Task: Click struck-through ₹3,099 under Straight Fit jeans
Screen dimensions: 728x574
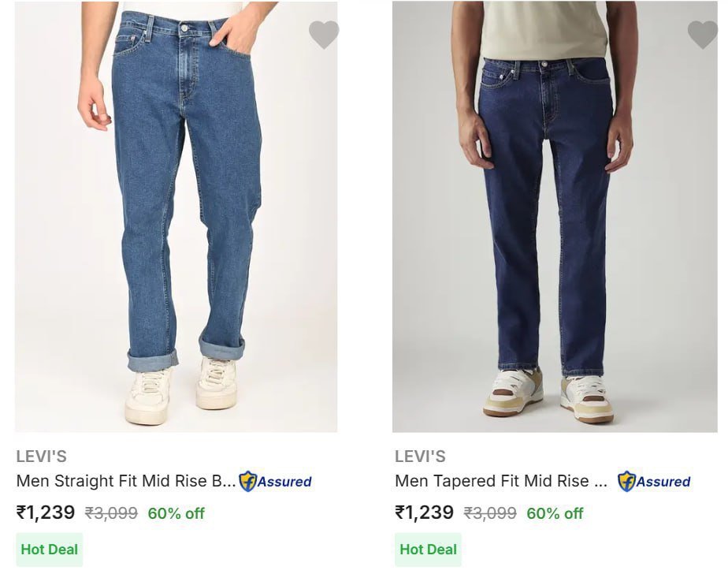Action: (x=111, y=513)
